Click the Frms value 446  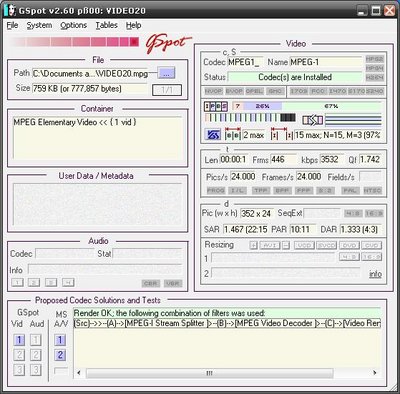click(283, 159)
